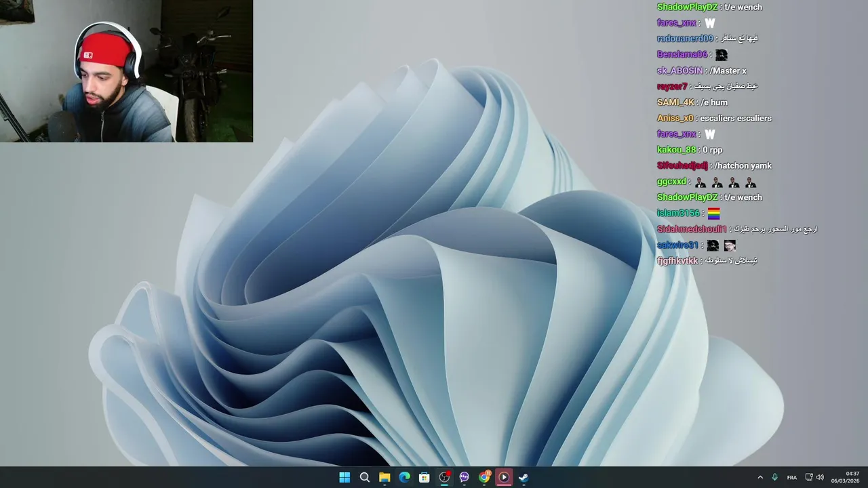
Task: Click islam3156 chat username
Action: pos(677,213)
